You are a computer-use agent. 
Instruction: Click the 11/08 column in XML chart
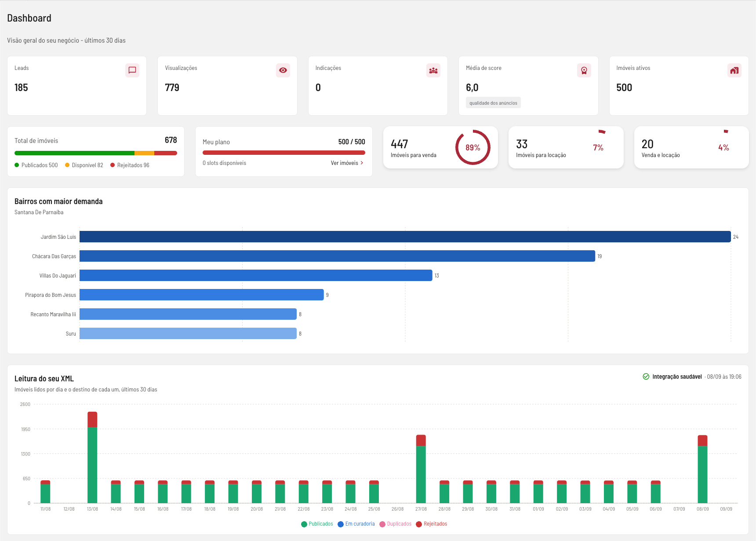pos(45,492)
